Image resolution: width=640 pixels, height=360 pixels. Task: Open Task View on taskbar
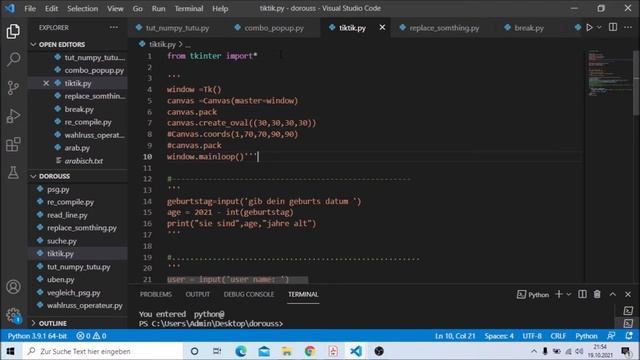217,351
